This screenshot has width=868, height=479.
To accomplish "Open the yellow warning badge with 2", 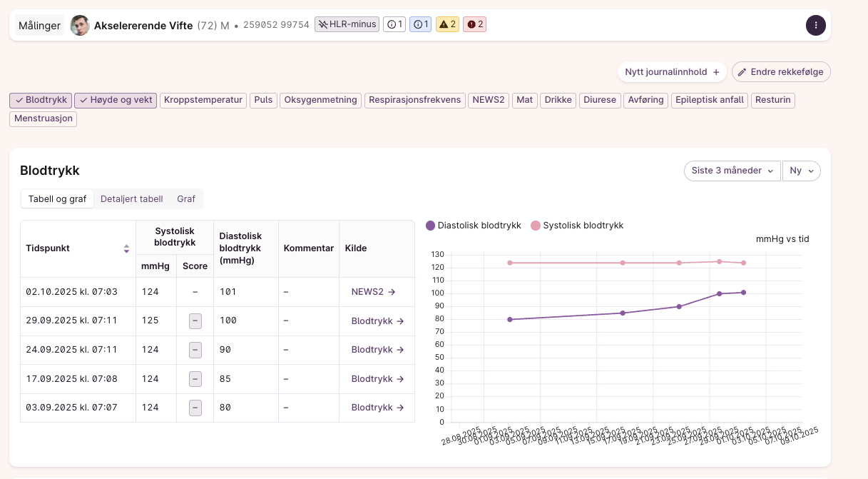I will pyautogui.click(x=447, y=25).
